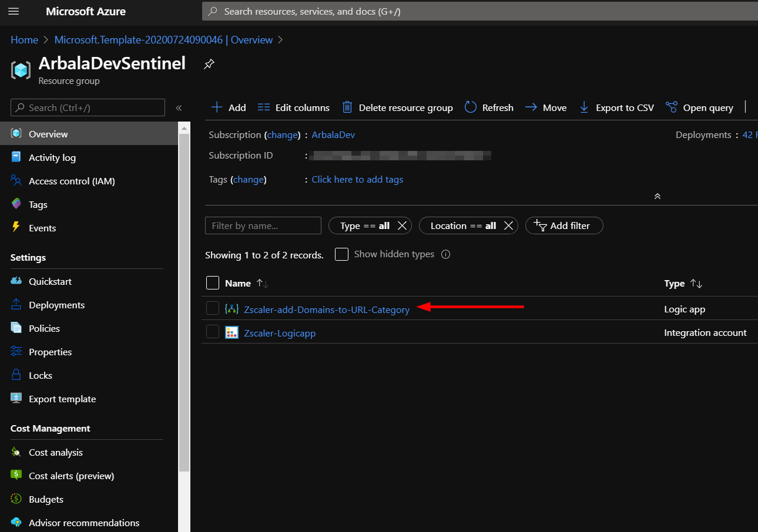Viewport: 758px width, 532px height.
Task: Open the ArbalaDev subscription link
Action: 333,134
